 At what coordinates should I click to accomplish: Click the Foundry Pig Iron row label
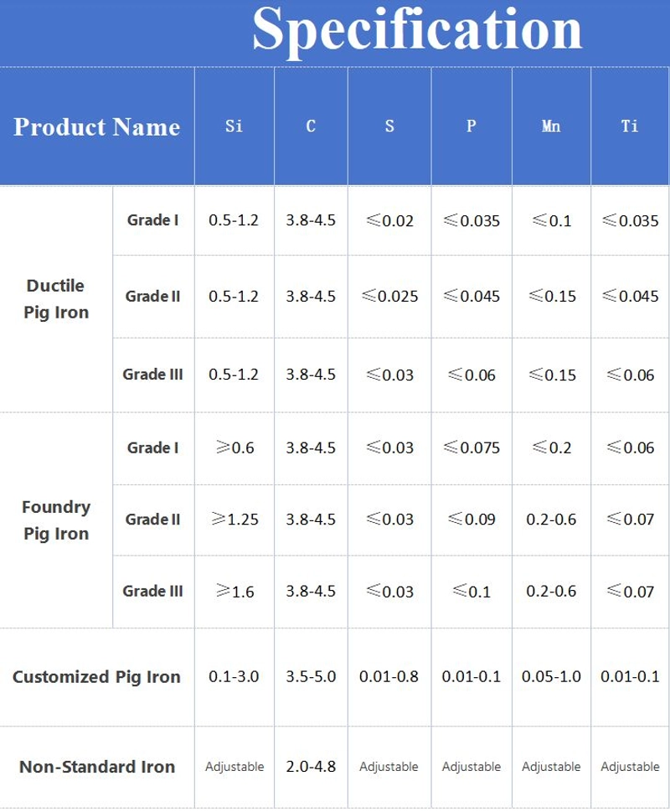click(56, 520)
